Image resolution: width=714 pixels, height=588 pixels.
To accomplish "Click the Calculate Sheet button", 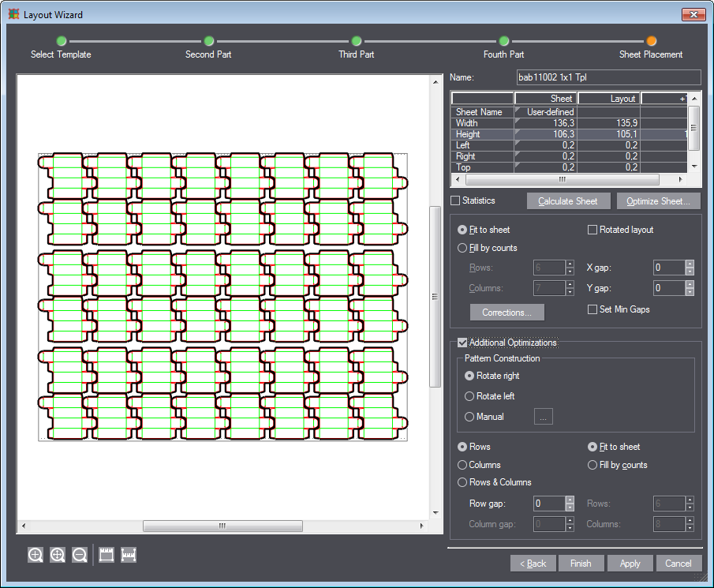I will (568, 201).
